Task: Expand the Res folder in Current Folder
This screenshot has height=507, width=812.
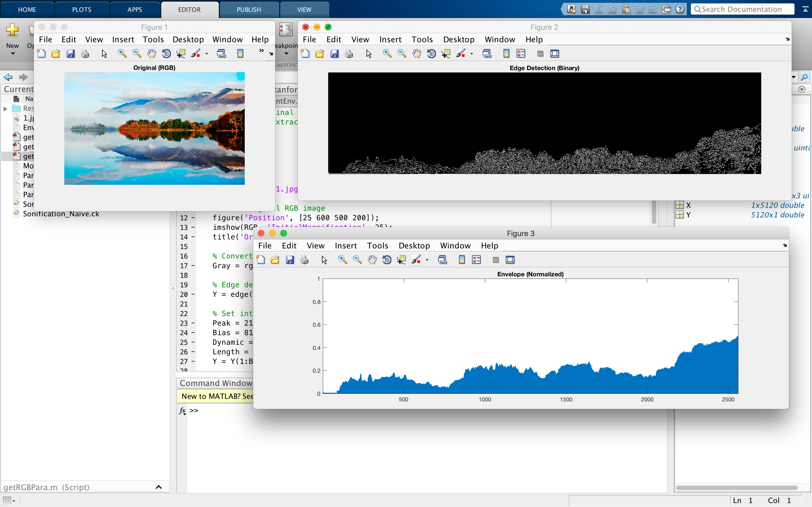Action: coord(5,109)
